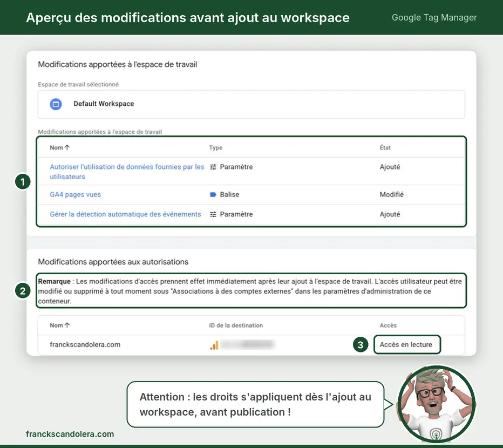This screenshot has height=448, width=503.
Task: Click the blue Balise tag icon
Action: tap(213, 194)
